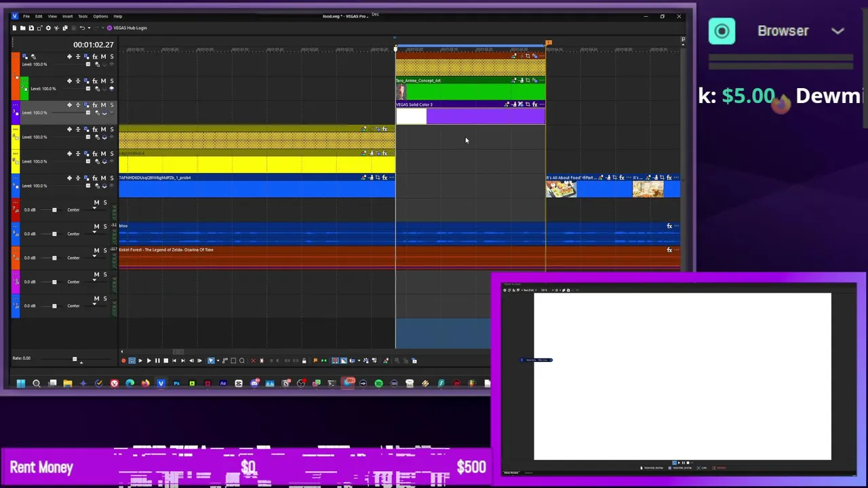
Task: Mute video track 4 (first yellow track)
Action: (x=104, y=129)
